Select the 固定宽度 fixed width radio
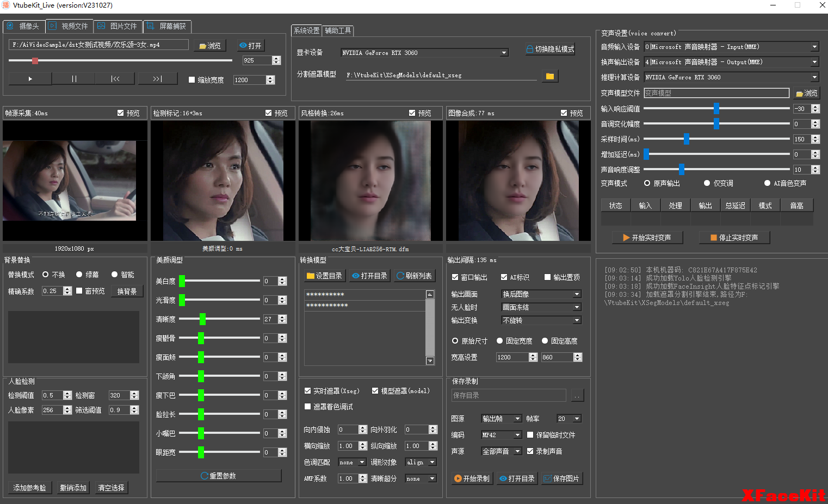828x504 pixels. [499, 341]
